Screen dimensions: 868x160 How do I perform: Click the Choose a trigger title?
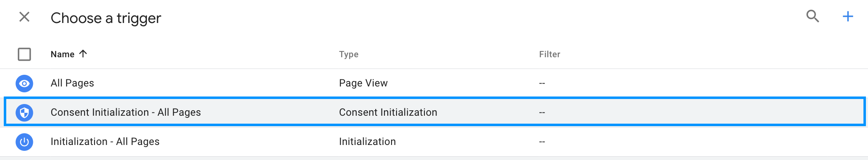tap(106, 18)
